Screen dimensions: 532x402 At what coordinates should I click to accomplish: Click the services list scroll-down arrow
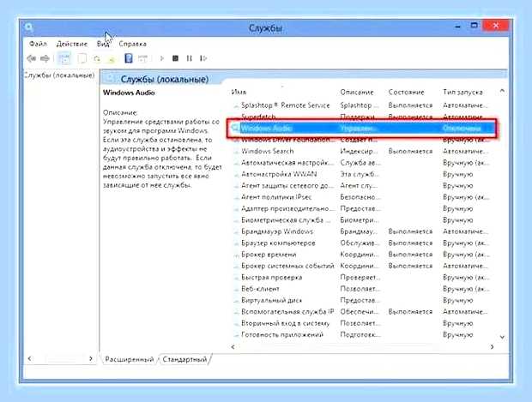502,337
